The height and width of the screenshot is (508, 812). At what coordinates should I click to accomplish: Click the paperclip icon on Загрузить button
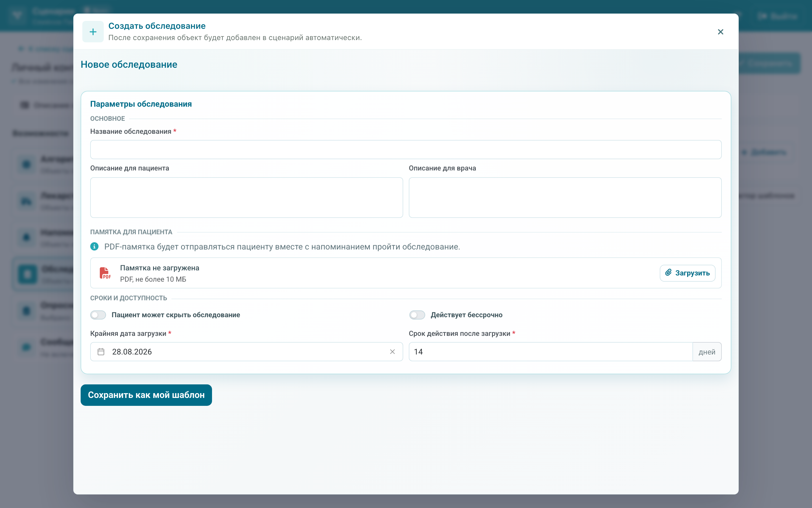pyautogui.click(x=668, y=272)
